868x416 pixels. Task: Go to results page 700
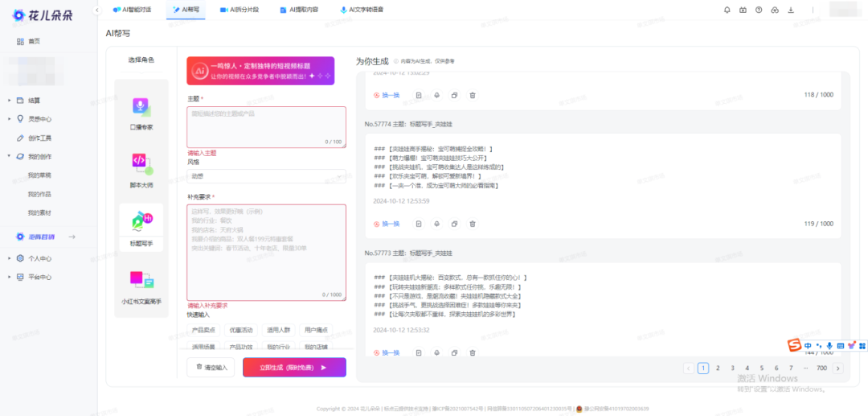point(821,368)
